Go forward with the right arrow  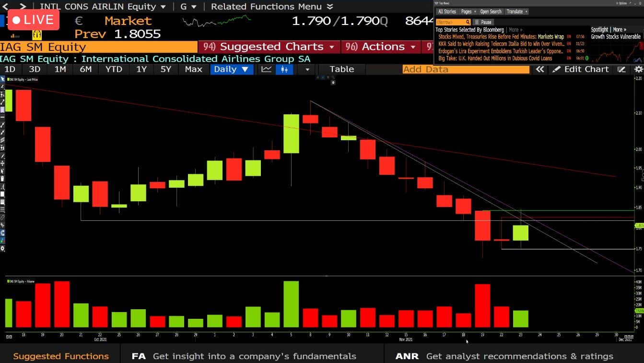point(23,6)
